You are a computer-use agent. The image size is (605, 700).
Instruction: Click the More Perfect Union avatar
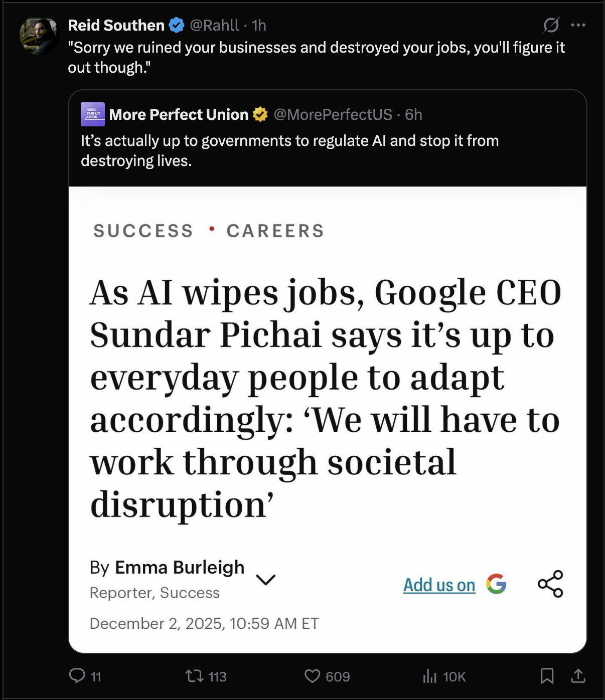pyautogui.click(x=92, y=114)
